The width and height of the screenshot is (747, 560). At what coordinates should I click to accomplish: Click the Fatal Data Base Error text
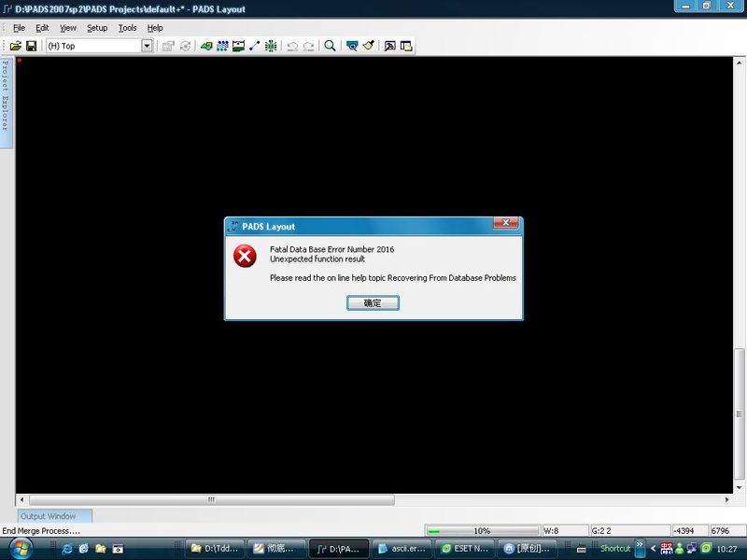pos(332,249)
